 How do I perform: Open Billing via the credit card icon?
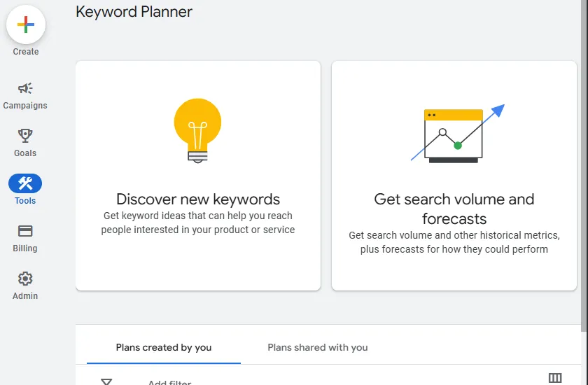point(25,231)
